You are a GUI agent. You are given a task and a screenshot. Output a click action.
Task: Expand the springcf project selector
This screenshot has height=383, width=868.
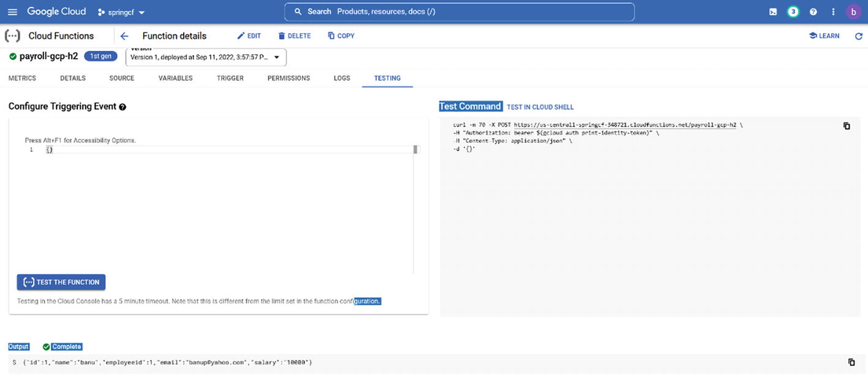[121, 12]
